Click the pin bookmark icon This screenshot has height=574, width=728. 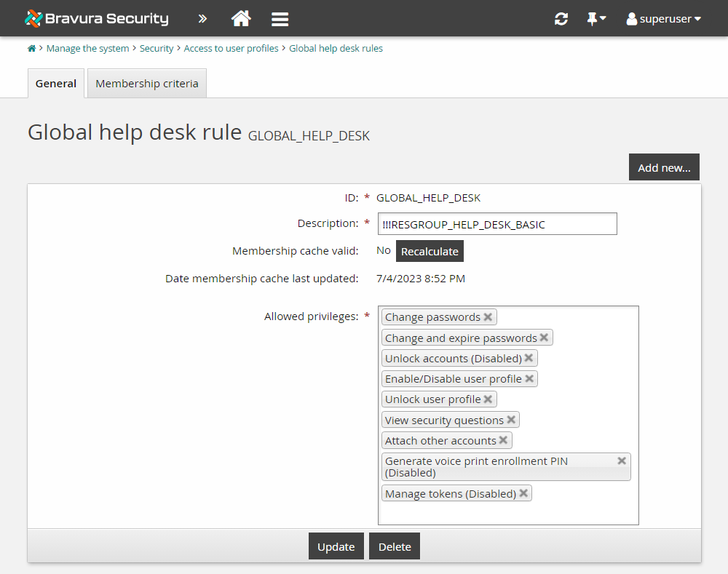tap(591, 18)
